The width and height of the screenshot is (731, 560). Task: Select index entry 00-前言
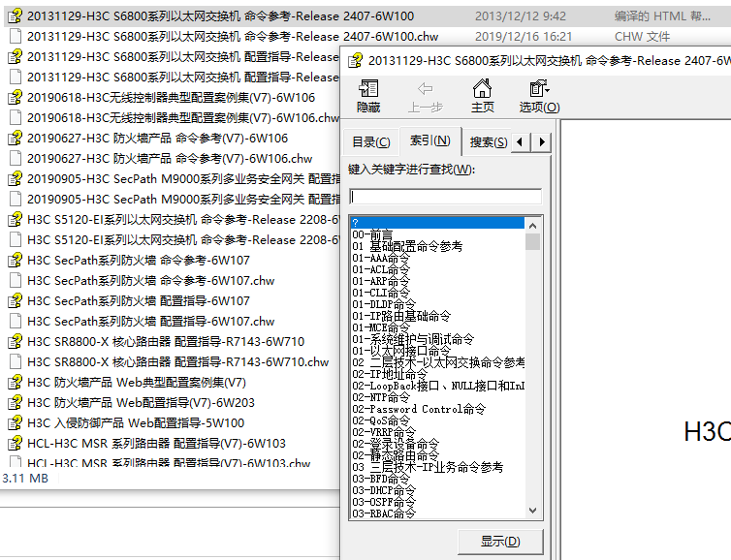click(372, 234)
